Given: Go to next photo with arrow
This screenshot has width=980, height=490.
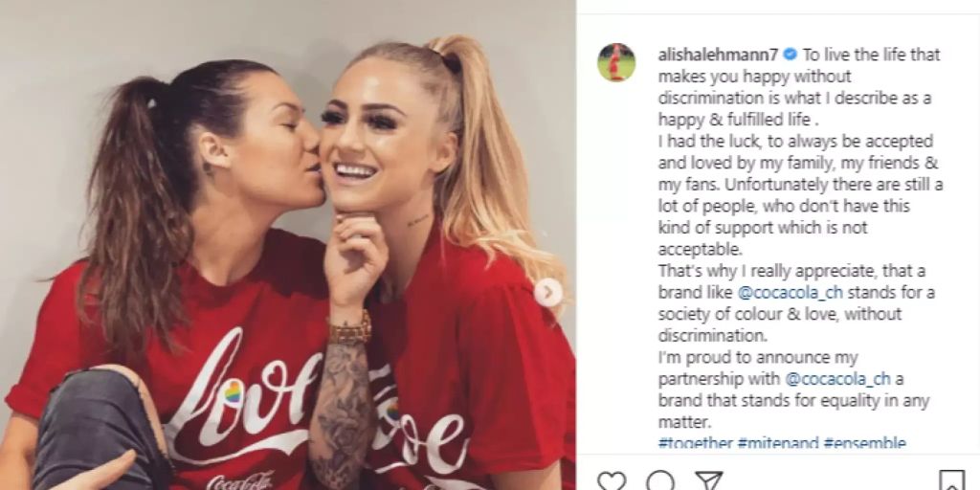Looking at the screenshot, I should coord(548,292).
